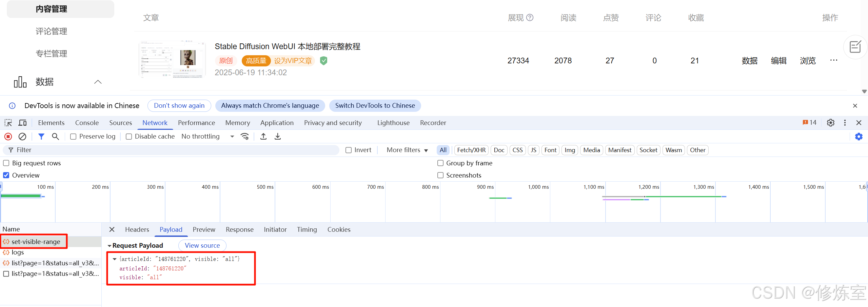Screen dimensions: 868x307
Task: Click the 设为VIP文章 link
Action: coord(293,61)
